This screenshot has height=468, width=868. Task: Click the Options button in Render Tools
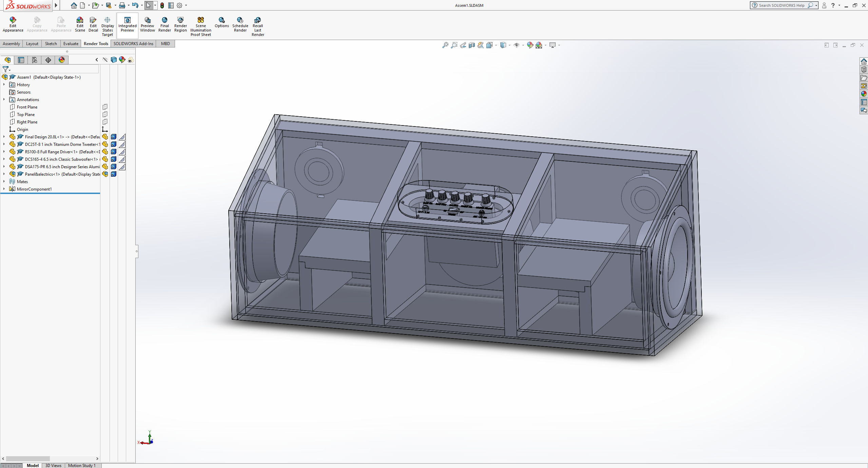[221, 24]
